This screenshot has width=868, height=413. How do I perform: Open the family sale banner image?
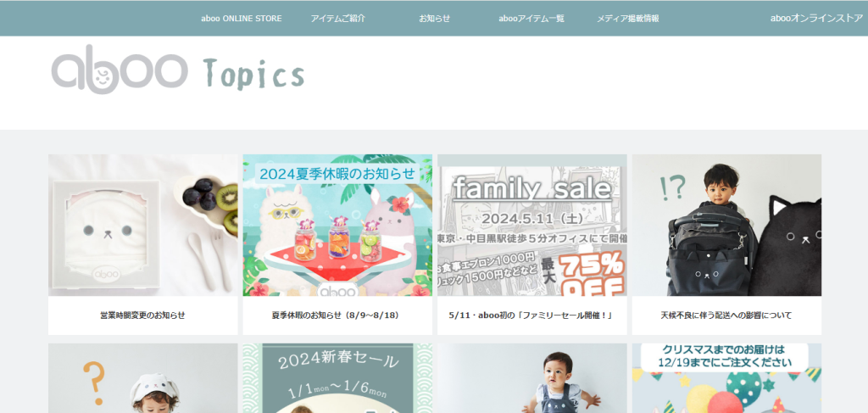click(532, 226)
